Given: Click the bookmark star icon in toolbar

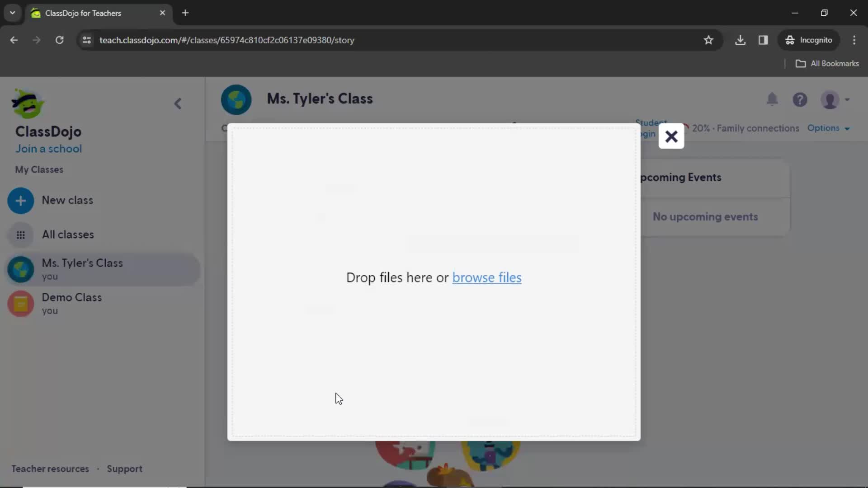Looking at the screenshot, I should tap(708, 40).
